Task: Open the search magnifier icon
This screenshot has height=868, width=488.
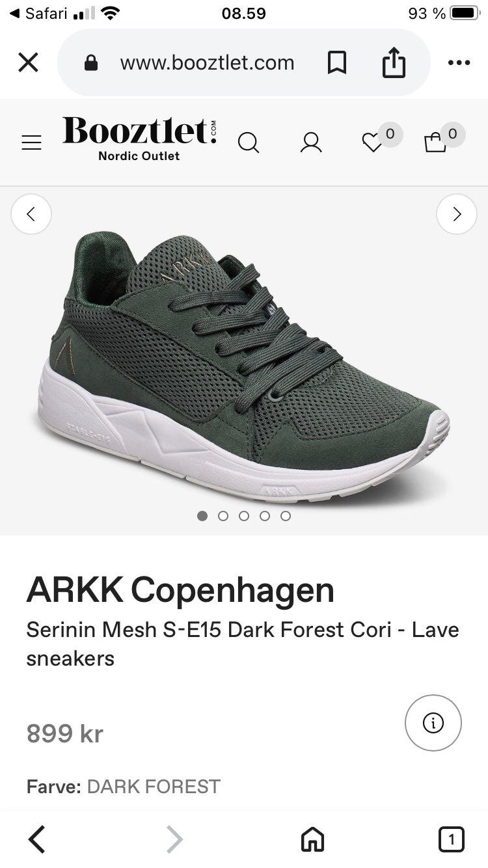Action: [249, 142]
